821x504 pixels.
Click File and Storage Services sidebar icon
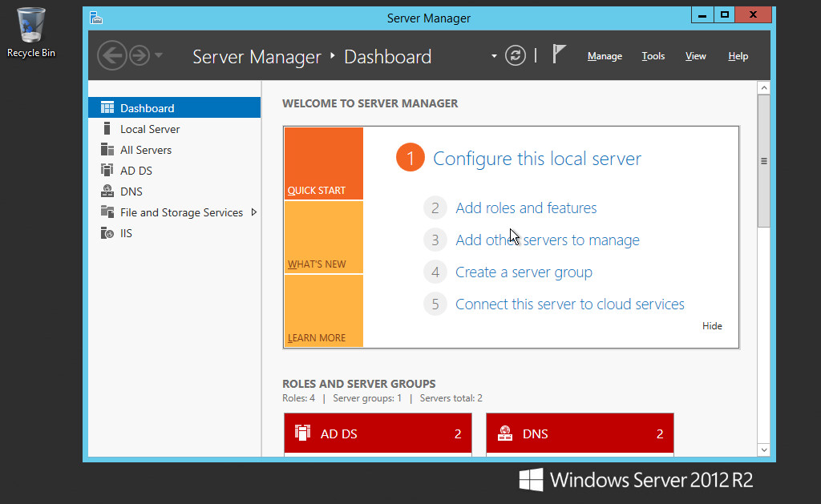107,212
